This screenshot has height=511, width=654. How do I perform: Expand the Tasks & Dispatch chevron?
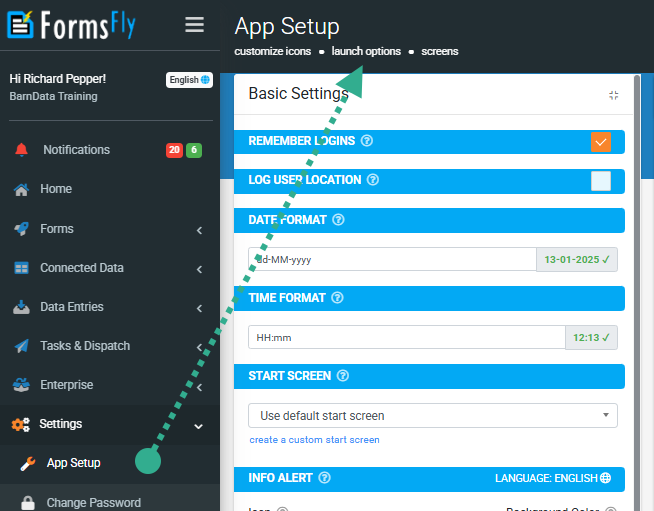pyautogui.click(x=199, y=347)
